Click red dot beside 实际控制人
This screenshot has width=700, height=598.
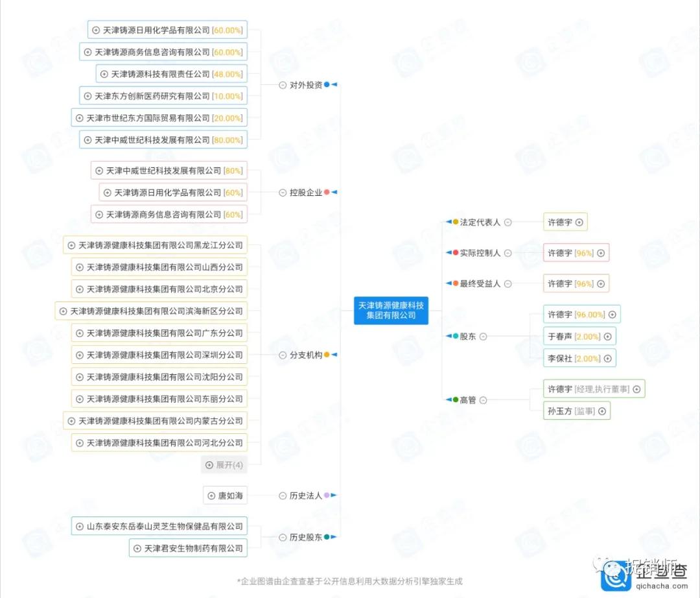pyautogui.click(x=456, y=253)
